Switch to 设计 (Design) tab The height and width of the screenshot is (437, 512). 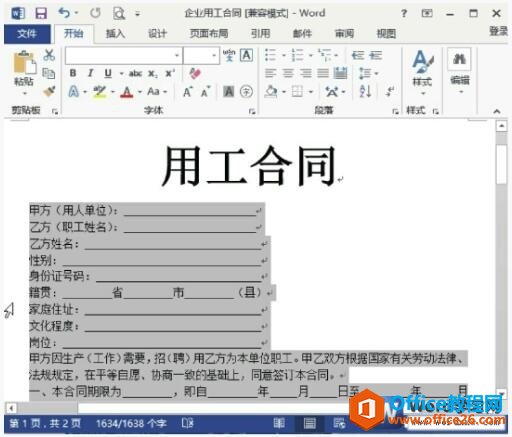click(x=157, y=34)
